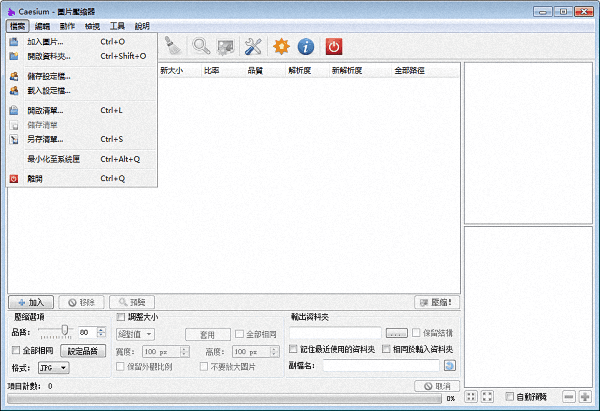Click the 移除 button
Screen dimensions: 600x411
(82, 302)
